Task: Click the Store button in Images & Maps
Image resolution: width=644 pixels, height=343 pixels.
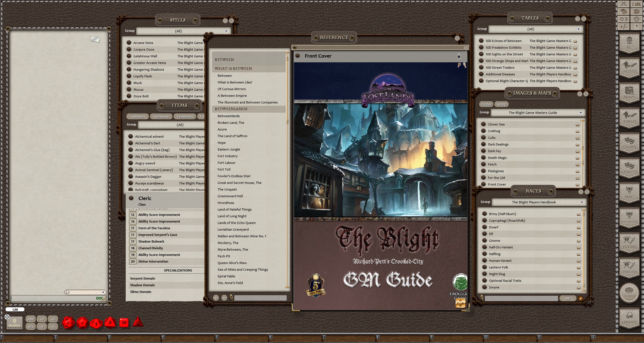Action: [502, 104]
